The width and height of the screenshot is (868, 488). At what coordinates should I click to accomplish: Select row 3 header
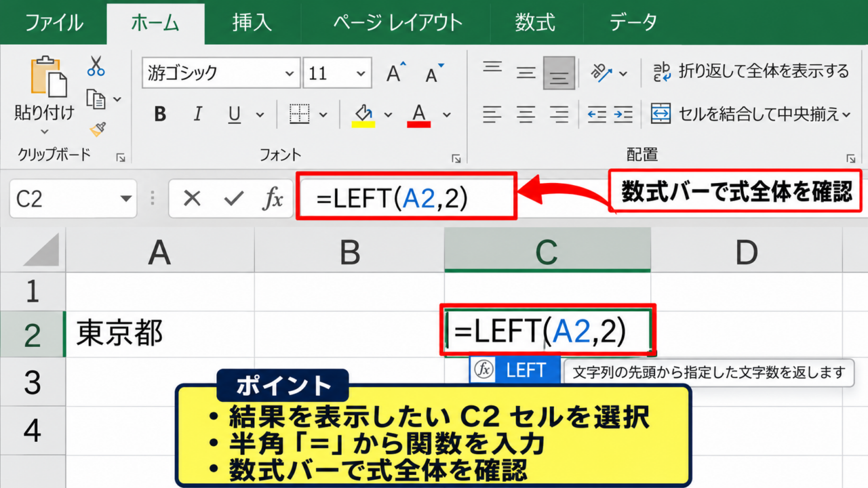pos(33,382)
